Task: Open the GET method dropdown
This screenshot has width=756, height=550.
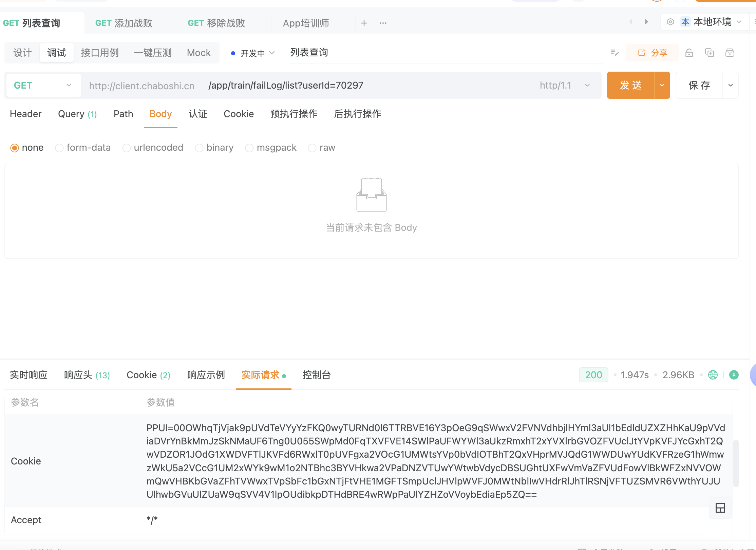Action: [x=43, y=85]
